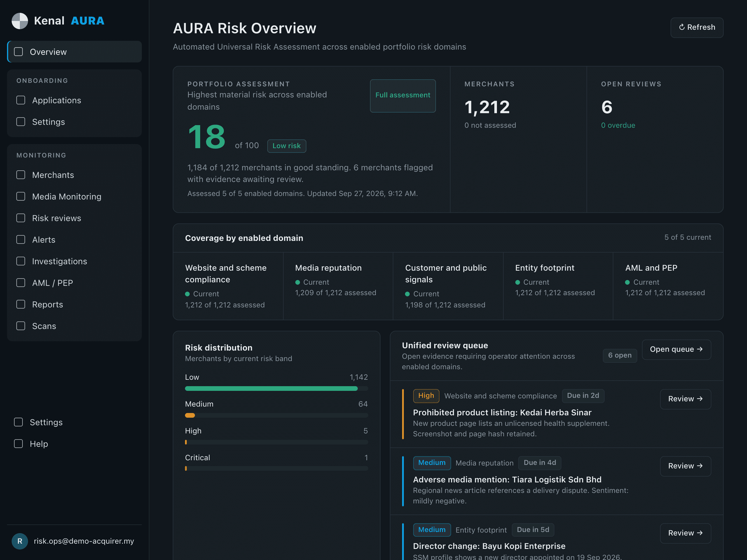Image resolution: width=747 pixels, height=560 pixels.
Task: Click the Full assessment button
Action: [403, 96]
